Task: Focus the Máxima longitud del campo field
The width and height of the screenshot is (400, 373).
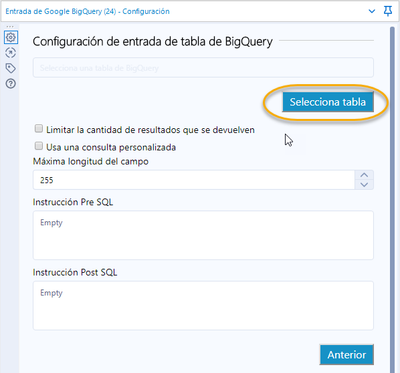Action: 194,180
